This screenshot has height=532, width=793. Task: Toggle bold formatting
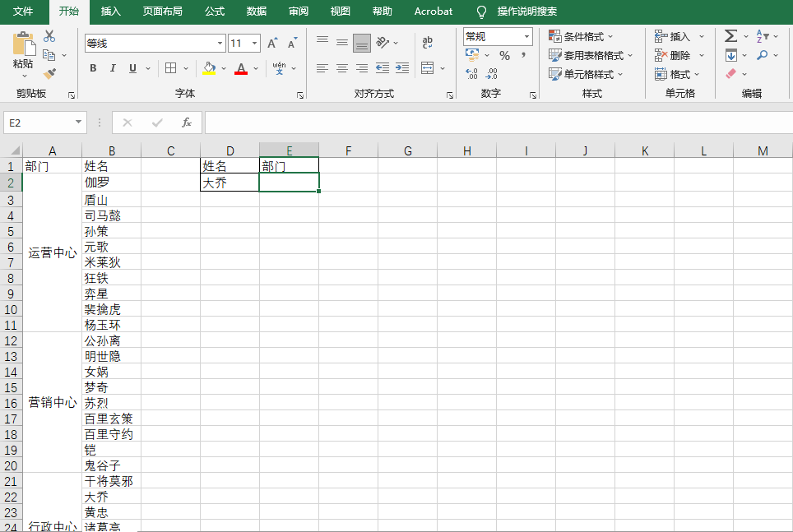coord(93,68)
